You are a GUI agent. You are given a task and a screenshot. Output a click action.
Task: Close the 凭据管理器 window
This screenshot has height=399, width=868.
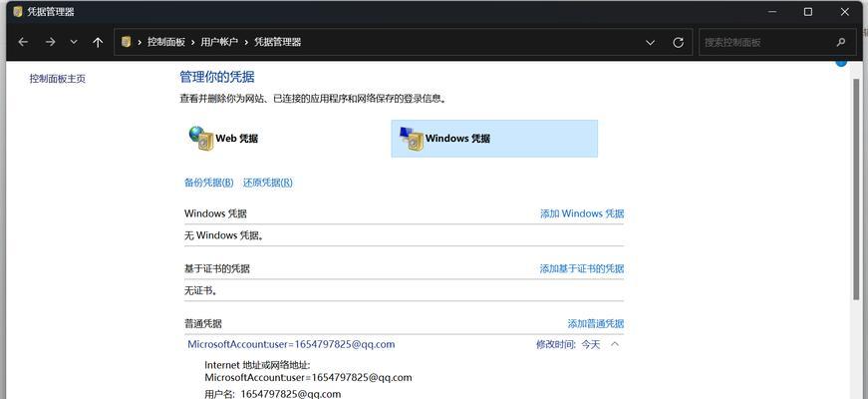click(x=845, y=12)
